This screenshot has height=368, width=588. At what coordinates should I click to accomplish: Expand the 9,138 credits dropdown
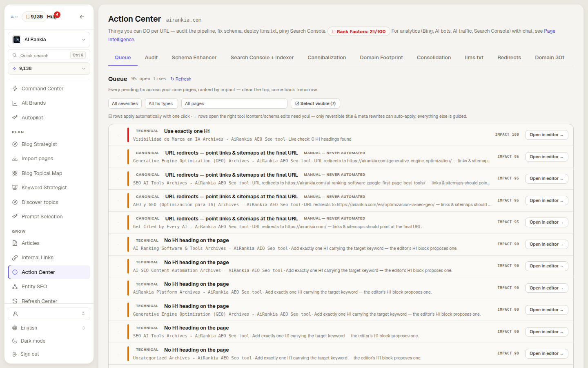pyautogui.click(x=49, y=69)
